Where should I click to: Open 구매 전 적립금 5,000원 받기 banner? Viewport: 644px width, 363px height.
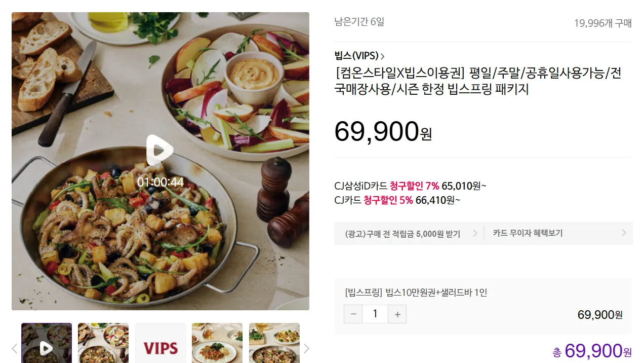click(x=402, y=234)
